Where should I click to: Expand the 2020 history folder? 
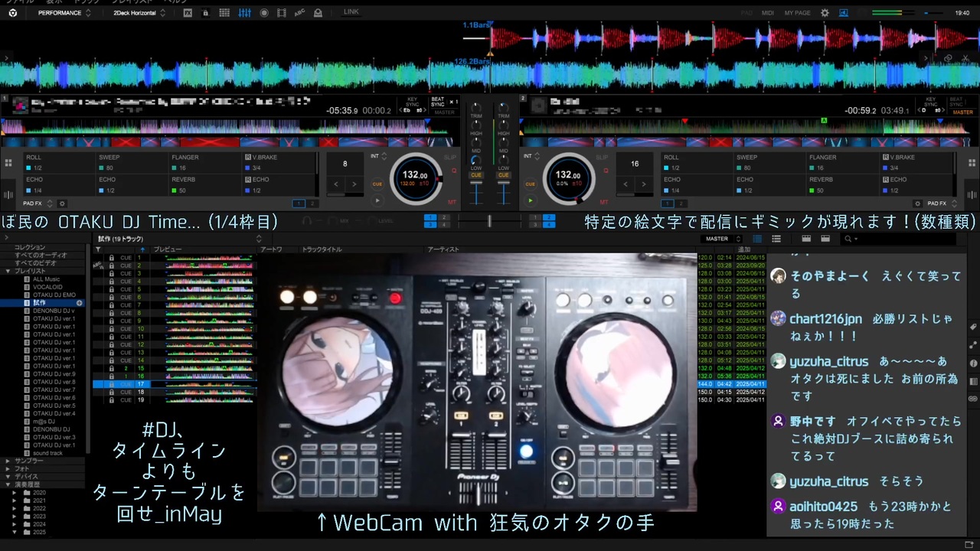15,493
